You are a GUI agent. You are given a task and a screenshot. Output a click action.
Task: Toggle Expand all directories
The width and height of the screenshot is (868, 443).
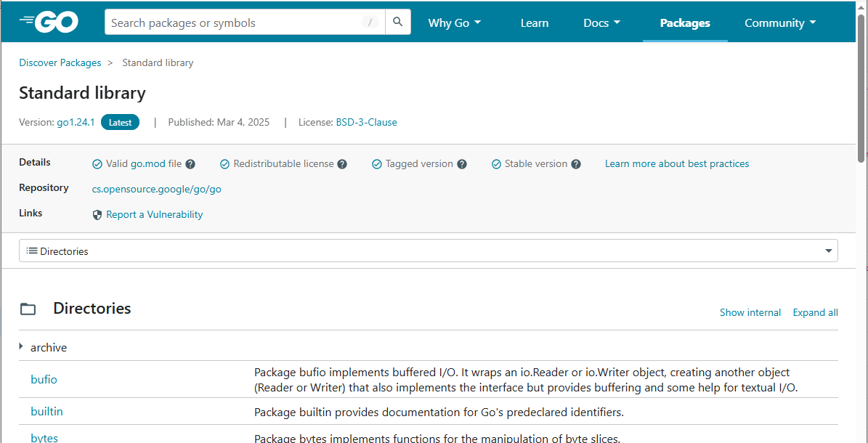click(x=815, y=312)
